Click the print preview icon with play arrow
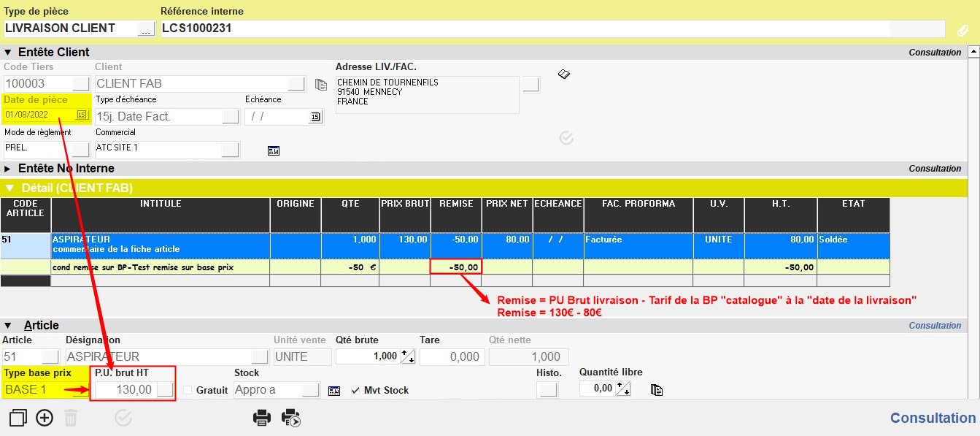Image resolution: width=980 pixels, height=436 pixels. click(x=291, y=418)
